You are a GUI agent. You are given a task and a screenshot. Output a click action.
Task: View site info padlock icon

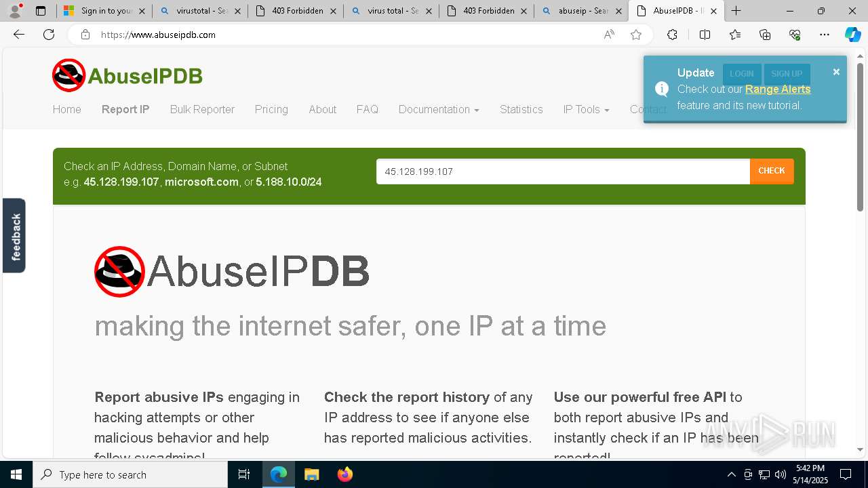click(85, 35)
